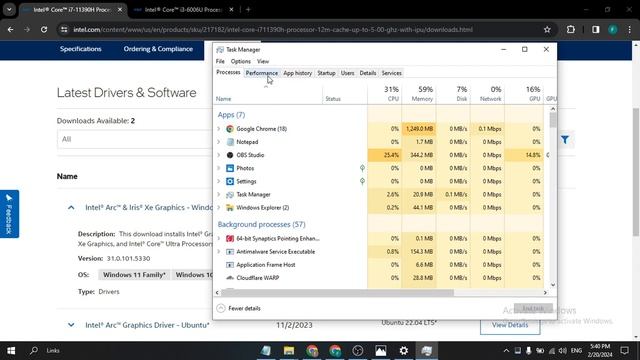Open the Ordering & Compliance link
The width and height of the screenshot is (640, 360).
158,49
